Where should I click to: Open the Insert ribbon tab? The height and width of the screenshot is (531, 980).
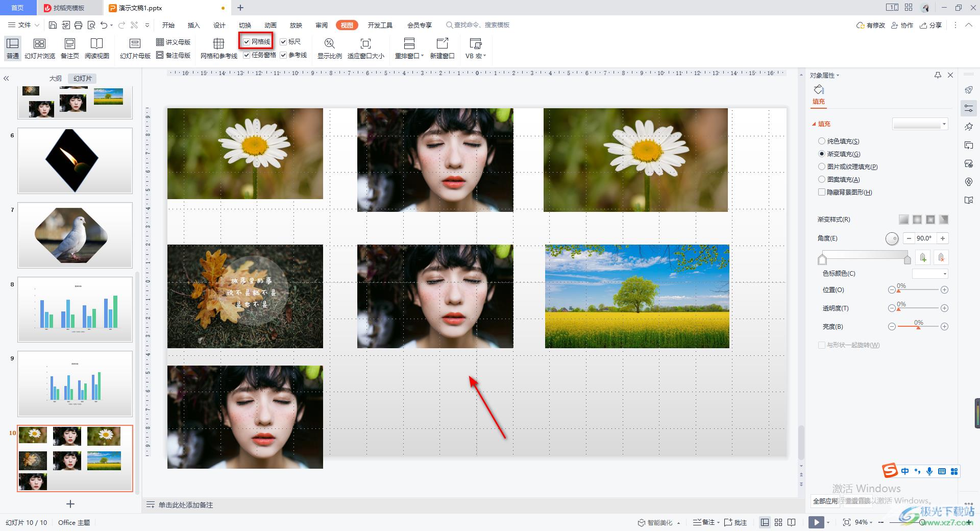pos(194,25)
